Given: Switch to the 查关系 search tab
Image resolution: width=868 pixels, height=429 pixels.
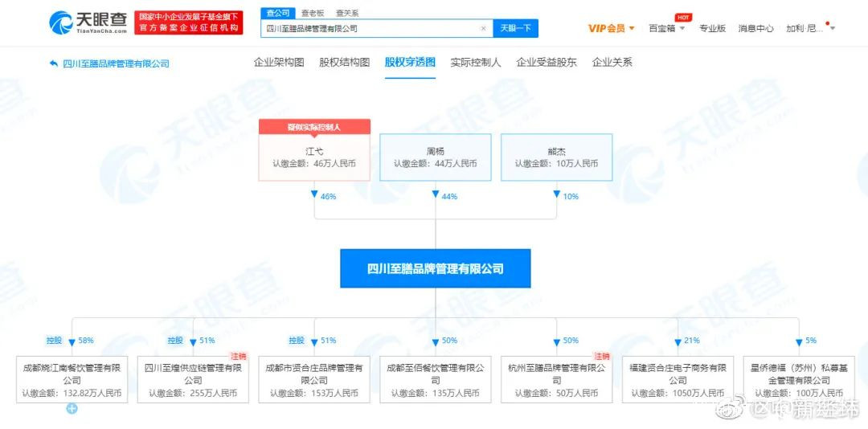Looking at the screenshot, I should [x=347, y=14].
